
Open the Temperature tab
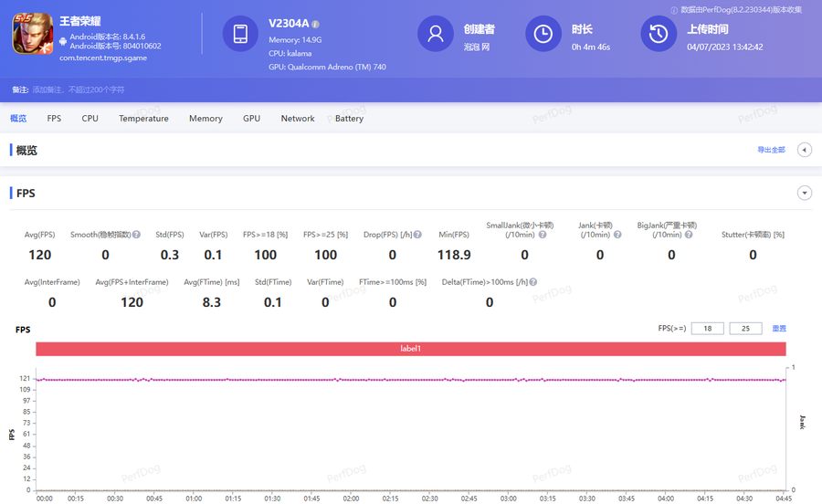(143, 119)
